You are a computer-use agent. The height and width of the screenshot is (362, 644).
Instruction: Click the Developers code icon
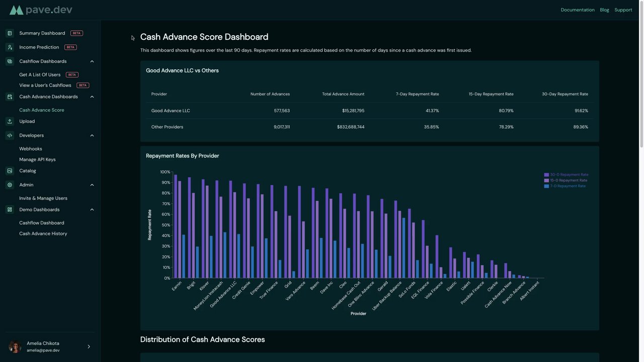point(10,135)
